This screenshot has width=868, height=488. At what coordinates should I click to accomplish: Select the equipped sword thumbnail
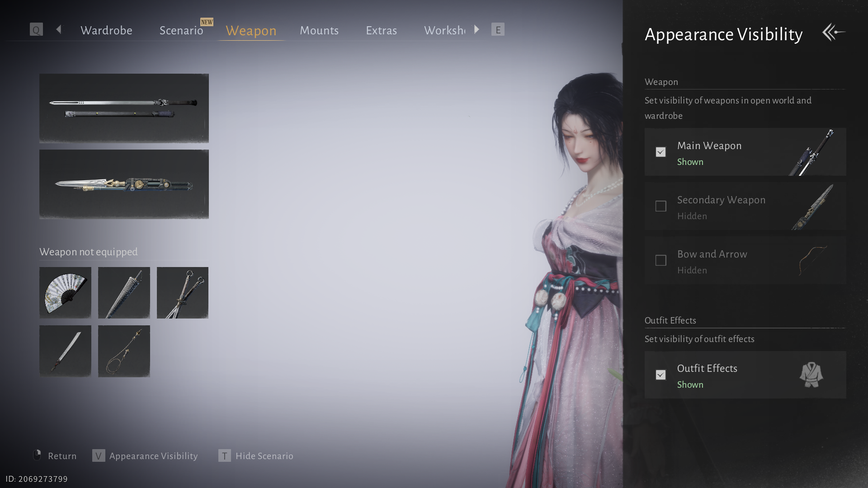click(124, 108)
